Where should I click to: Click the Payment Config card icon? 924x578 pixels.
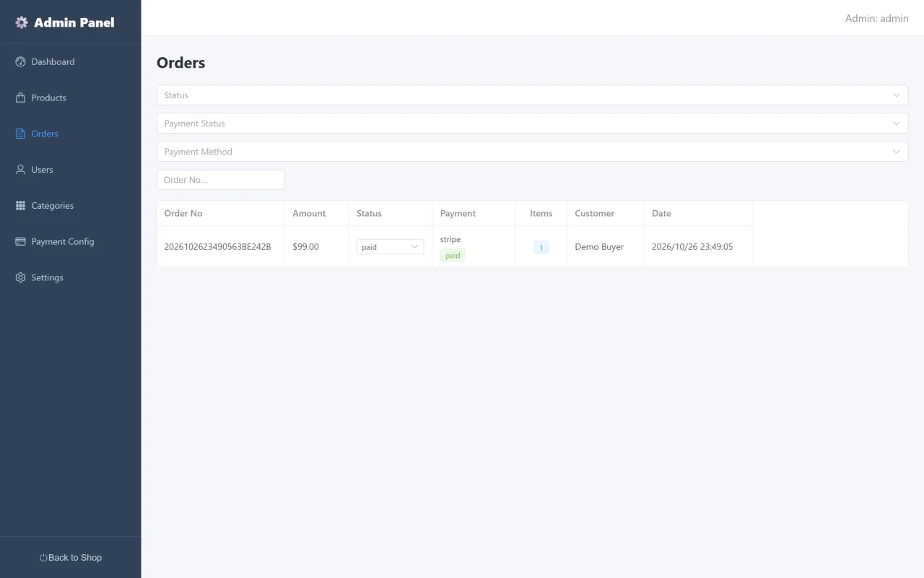coord(20,242)
